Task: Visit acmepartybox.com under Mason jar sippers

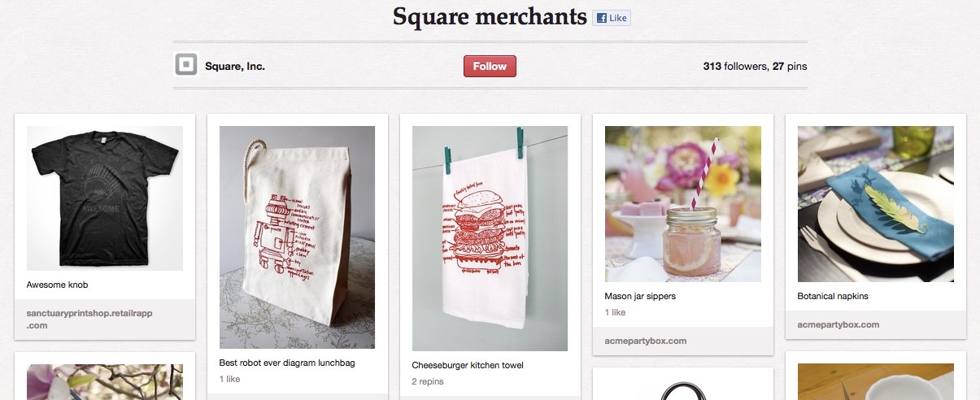Action: pos(646,341)
